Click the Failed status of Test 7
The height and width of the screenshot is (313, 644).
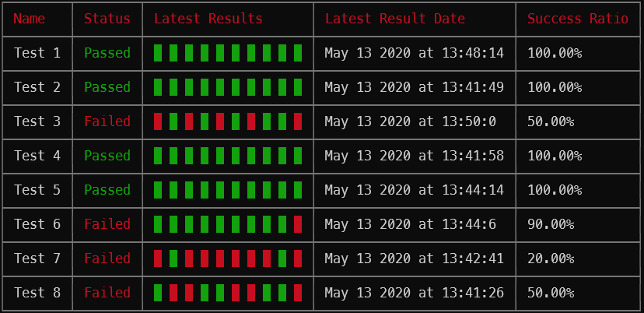tap(107, 258)
